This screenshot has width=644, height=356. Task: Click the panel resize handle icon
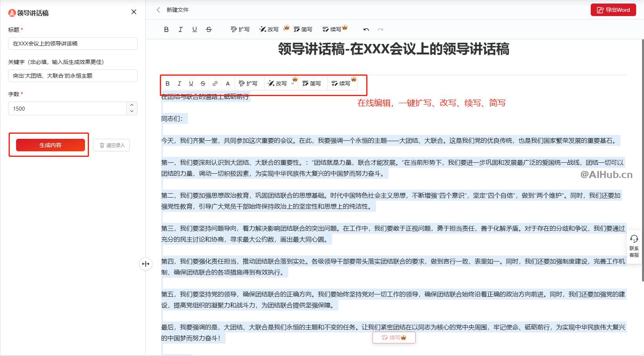(x=146, y=264)
